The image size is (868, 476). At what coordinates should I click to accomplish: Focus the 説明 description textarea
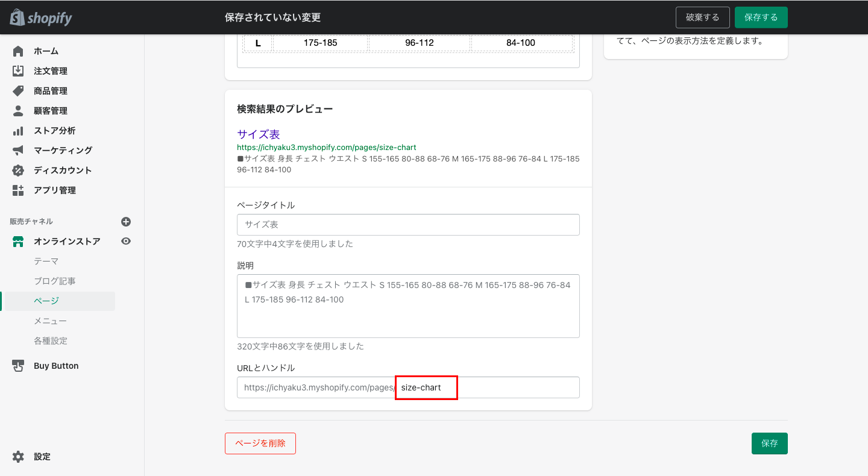408,306
